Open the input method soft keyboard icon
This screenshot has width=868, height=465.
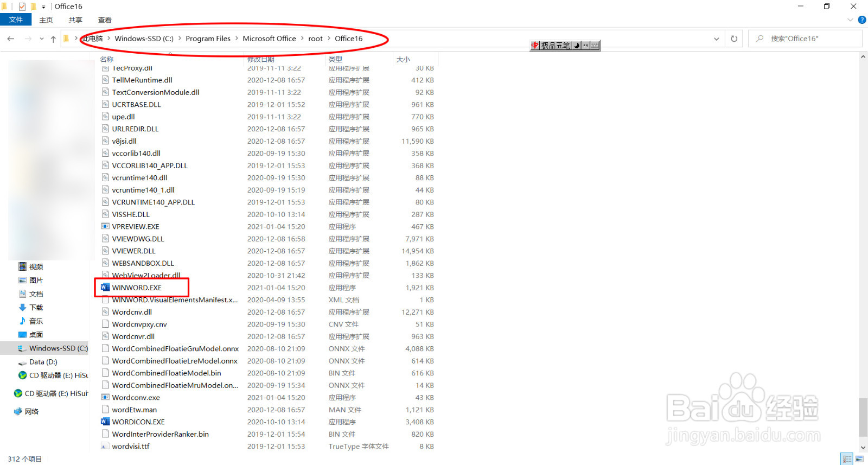[595, 46]
